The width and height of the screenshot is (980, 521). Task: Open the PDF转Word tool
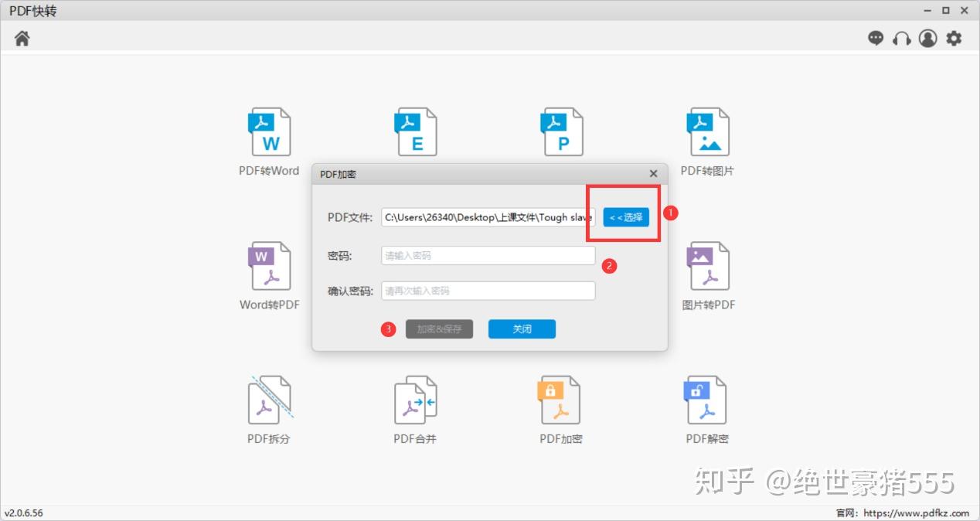click(269, 142)
